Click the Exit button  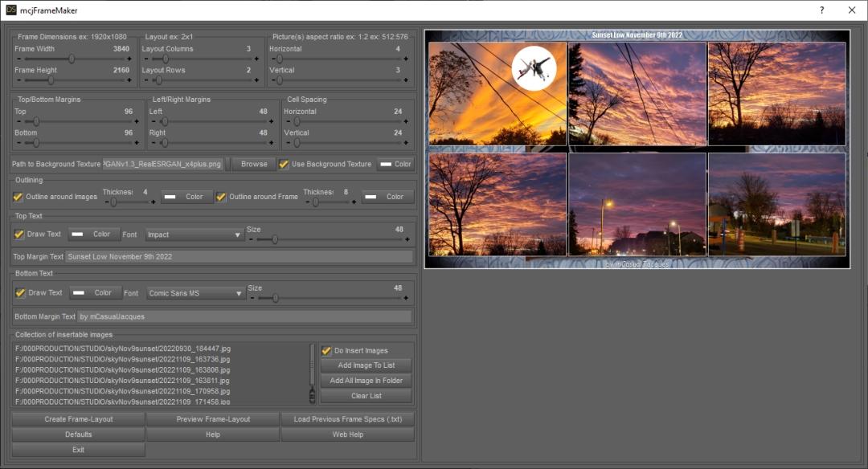(x=79, y=451)
